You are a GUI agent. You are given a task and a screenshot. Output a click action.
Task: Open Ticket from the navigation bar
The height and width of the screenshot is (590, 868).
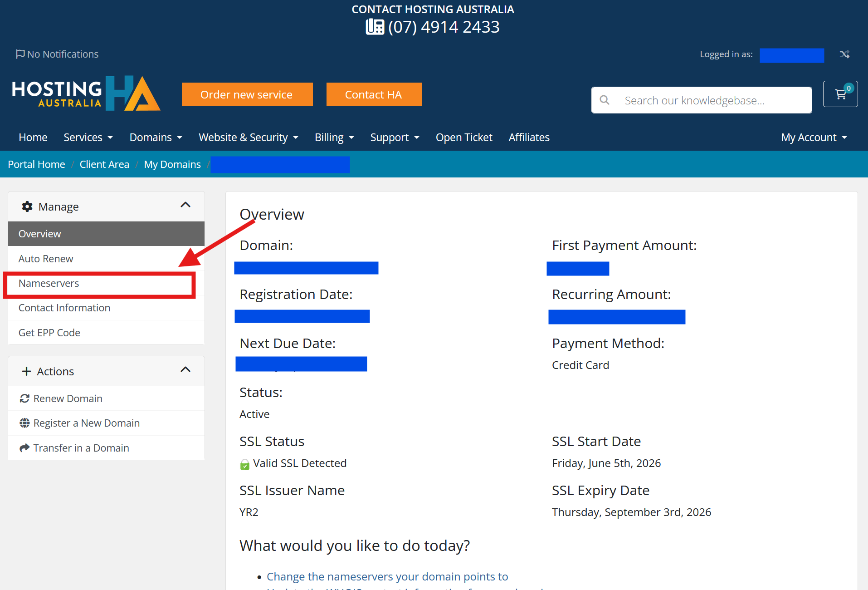464,138
